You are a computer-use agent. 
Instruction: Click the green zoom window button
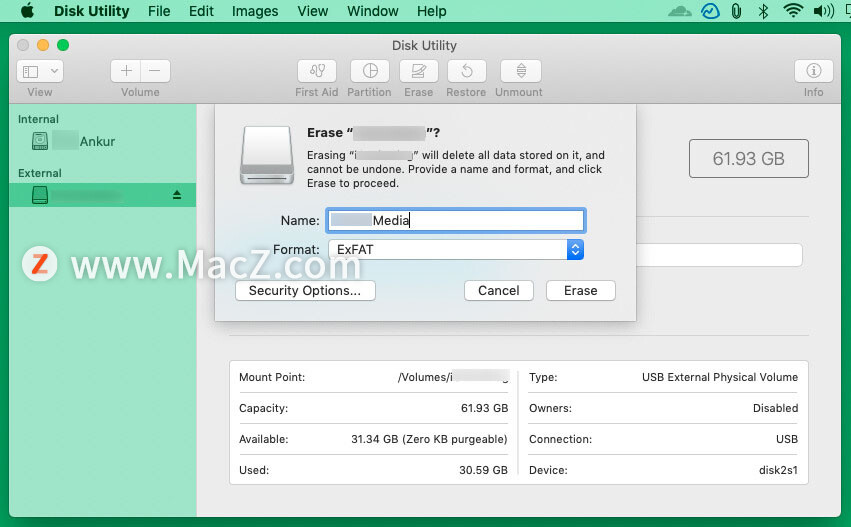pos(63,45)
